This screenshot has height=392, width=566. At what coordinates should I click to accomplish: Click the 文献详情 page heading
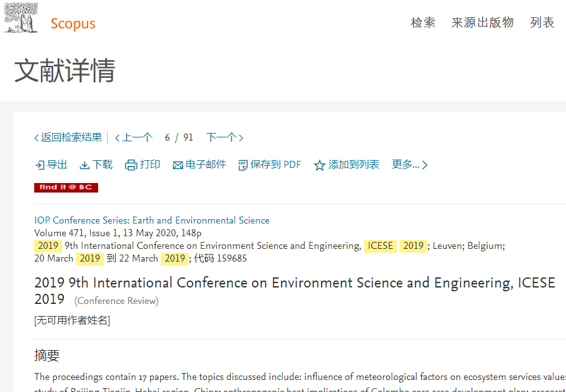pyautogui.click(x=65, y=71)
